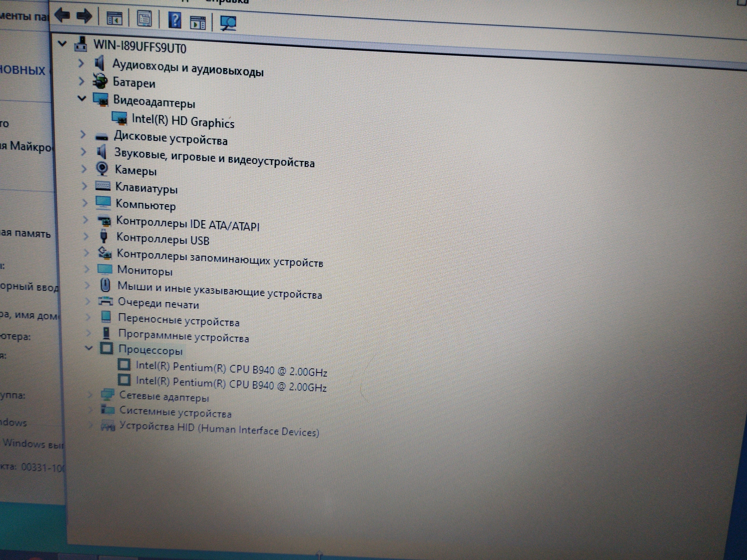
Task: Click the Системные устройства folder icon
Action: click(108, 409)
